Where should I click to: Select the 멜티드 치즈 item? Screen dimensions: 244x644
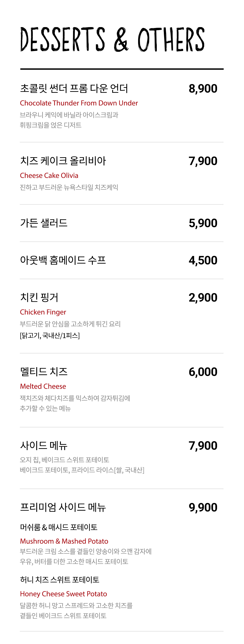(44, 372)
